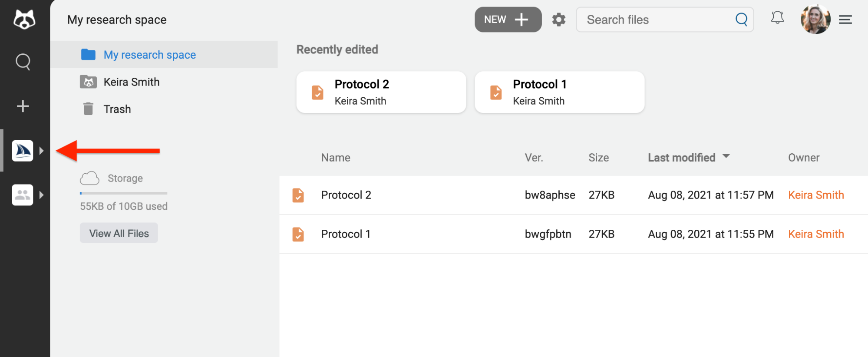868x357 pixels.
Task: Check notifications via the bell icon
Action: (777, 18)
